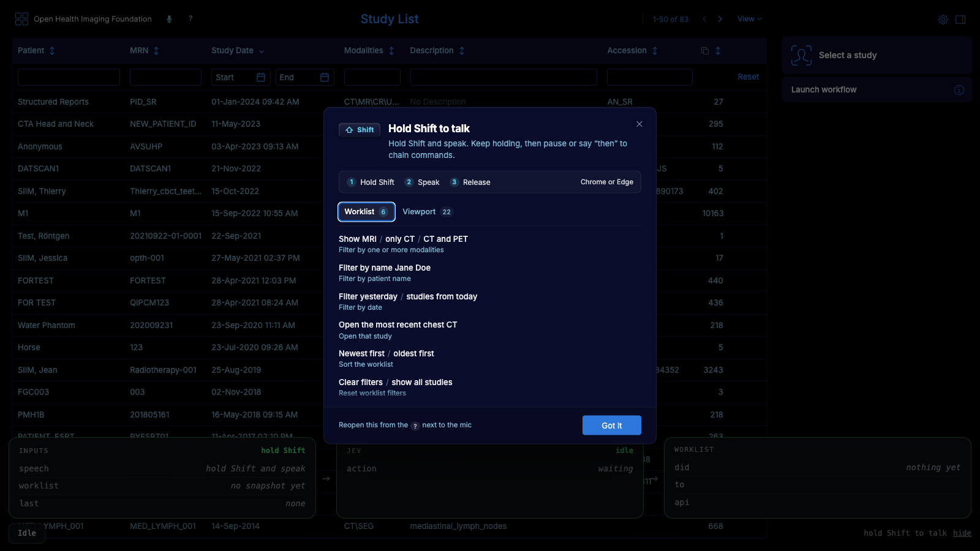Toggle the right side panel icon

pos(960,20)
